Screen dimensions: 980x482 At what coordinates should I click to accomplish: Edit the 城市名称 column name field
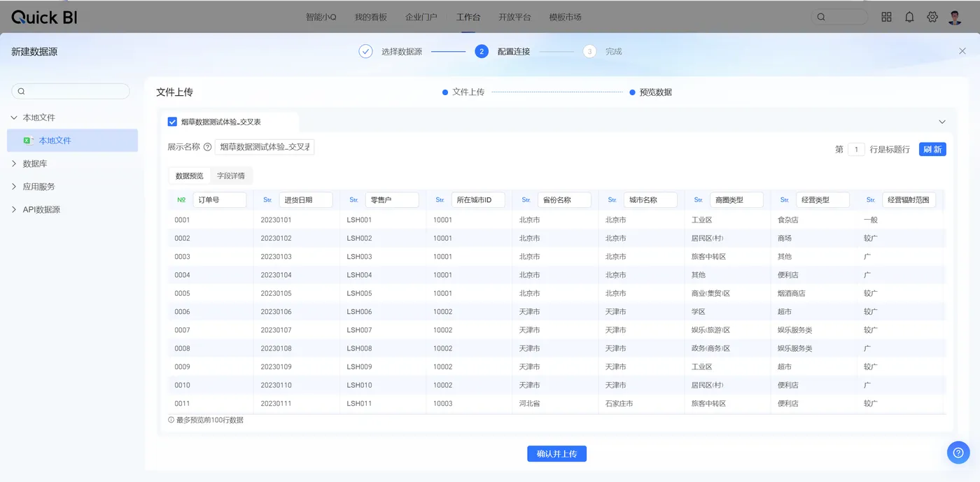pos(650,200)
